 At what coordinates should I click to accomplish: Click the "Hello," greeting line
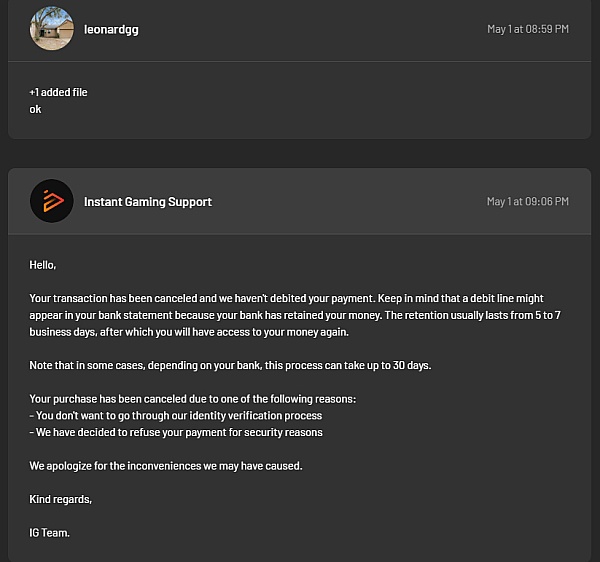point(43,265)
